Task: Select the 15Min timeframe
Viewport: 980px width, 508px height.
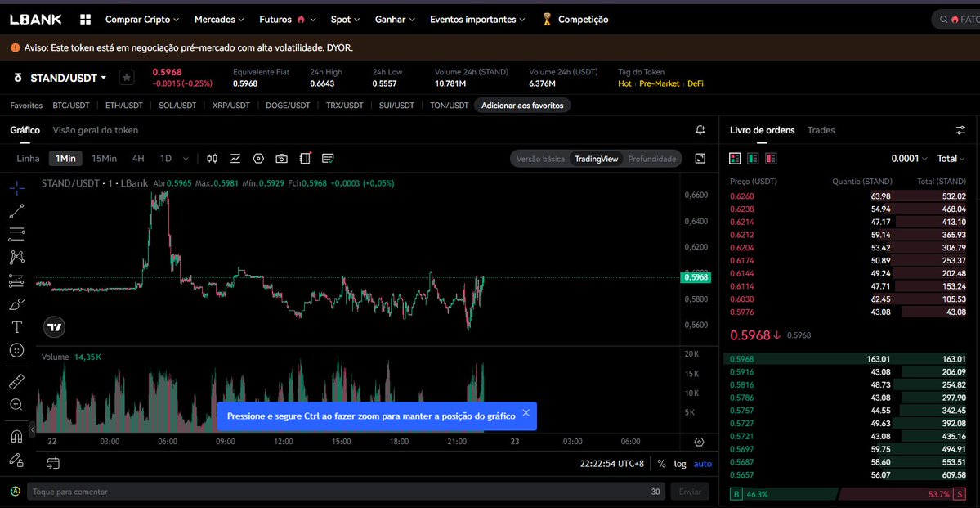Action: (x=104, y=158)
